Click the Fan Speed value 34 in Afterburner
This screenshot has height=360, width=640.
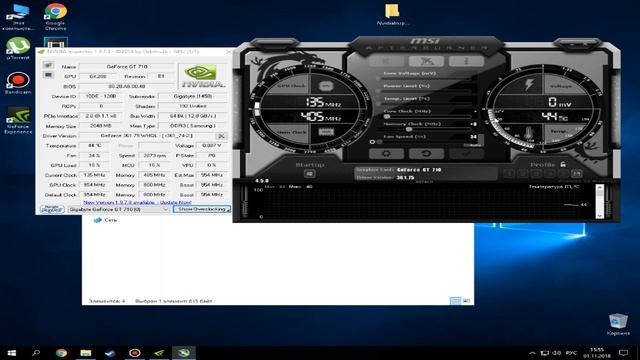pos(473,137)
